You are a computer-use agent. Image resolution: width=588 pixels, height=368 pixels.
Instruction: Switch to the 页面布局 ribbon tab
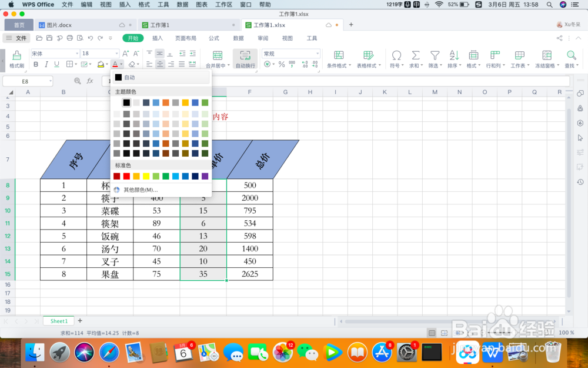186,38
